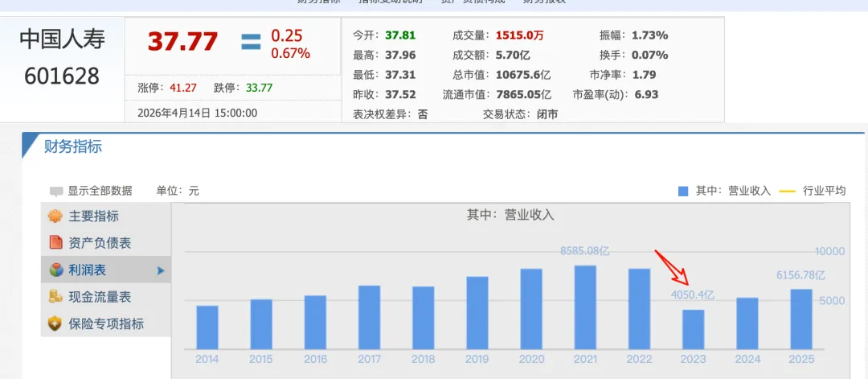Image resolution: width=868 pixels, height=379 pixels.
Task: Click the 涨停 value 41.27
Action: [183, 88]
